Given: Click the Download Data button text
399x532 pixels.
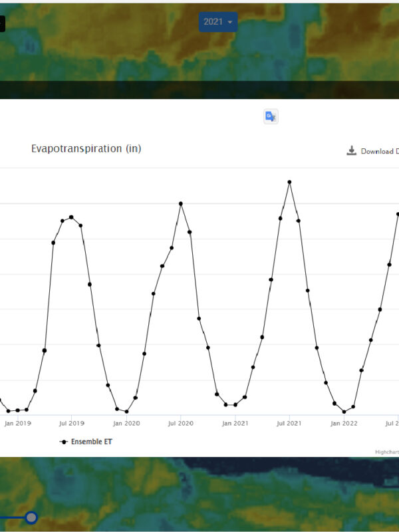Looking at the screenshot, I should tap(380, 152).
